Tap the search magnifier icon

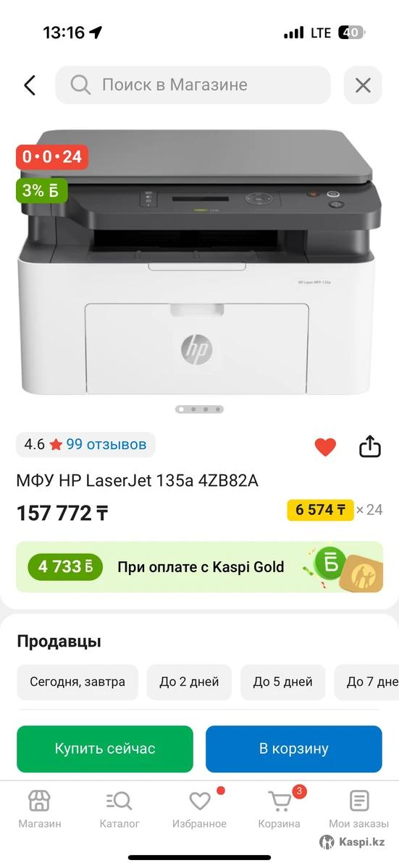80,85
